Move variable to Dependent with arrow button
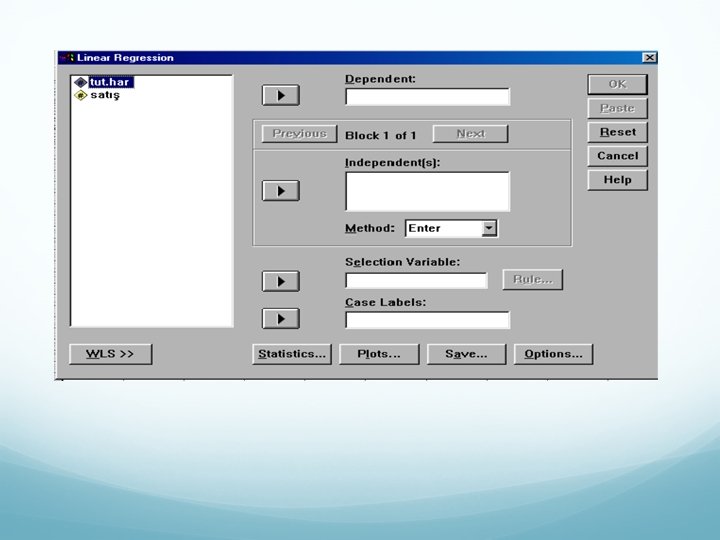The height and width of the screenshot is (540, 720). 281,95
